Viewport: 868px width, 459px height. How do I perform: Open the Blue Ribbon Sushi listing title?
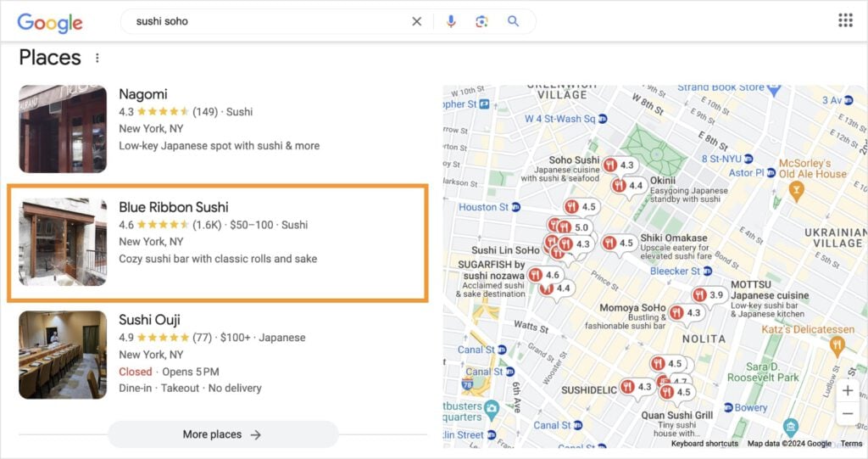pos(173,207)
